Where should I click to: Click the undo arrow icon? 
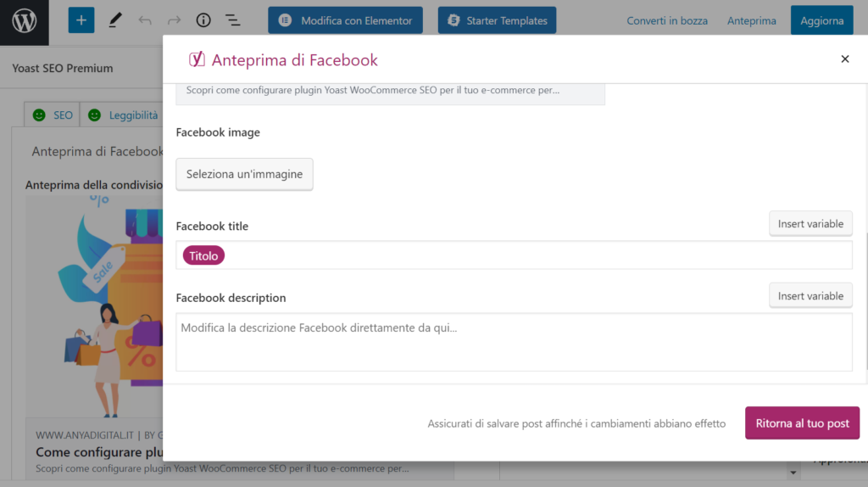tap(145, 20)
